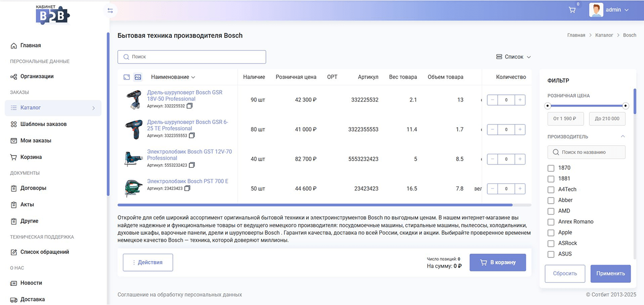Click the Новости icon in sidebar
Image resolution: width=644 pixels, height=305 pixels.
(x=14, y=283)
